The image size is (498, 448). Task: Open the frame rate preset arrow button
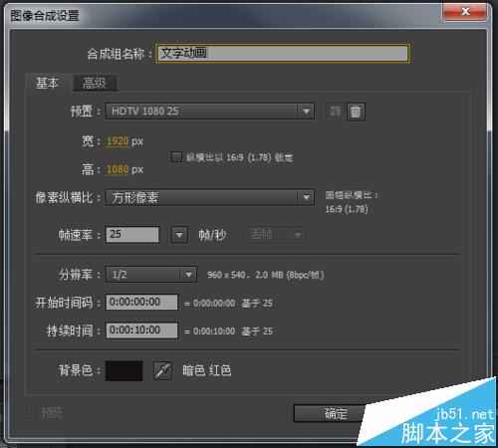pos(179,235)
